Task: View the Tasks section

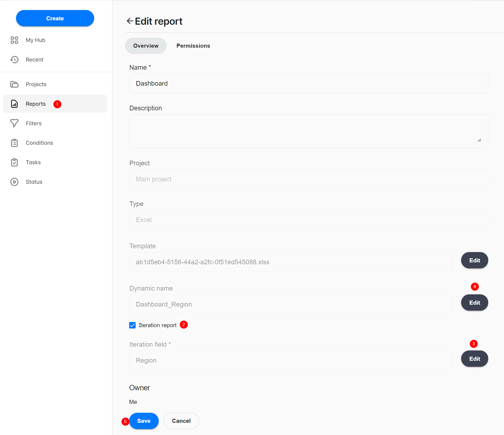Action: [33, 162]
